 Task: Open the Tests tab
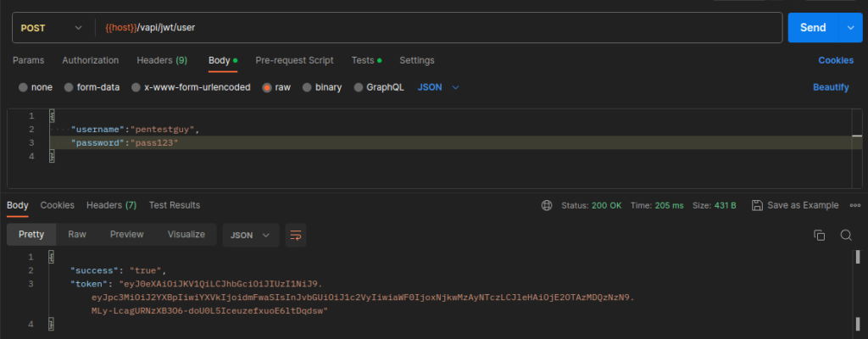(366, 60)
